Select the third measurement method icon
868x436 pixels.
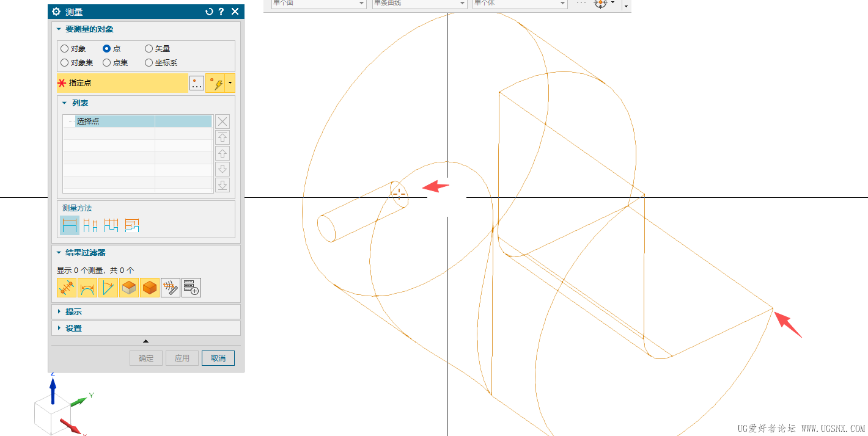point(111,226)
